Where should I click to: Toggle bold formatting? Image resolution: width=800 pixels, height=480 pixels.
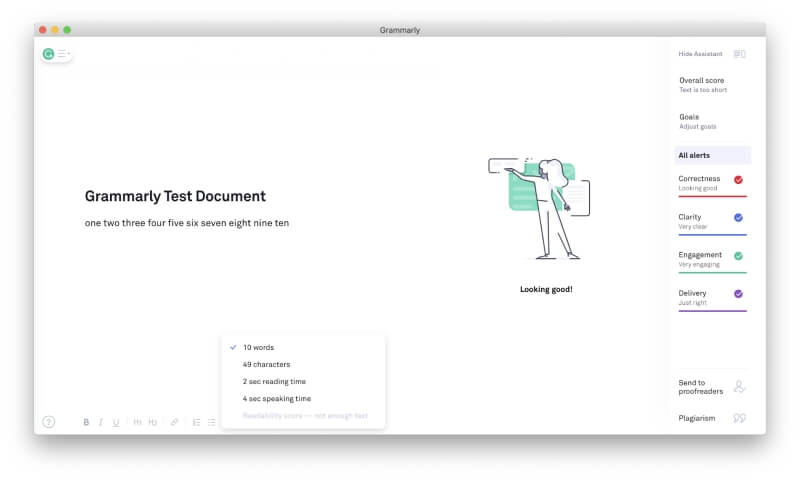pos(86,422)
